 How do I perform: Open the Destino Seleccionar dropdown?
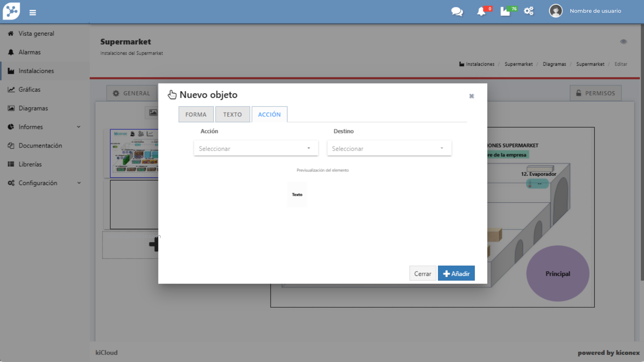tap(389, 148)
